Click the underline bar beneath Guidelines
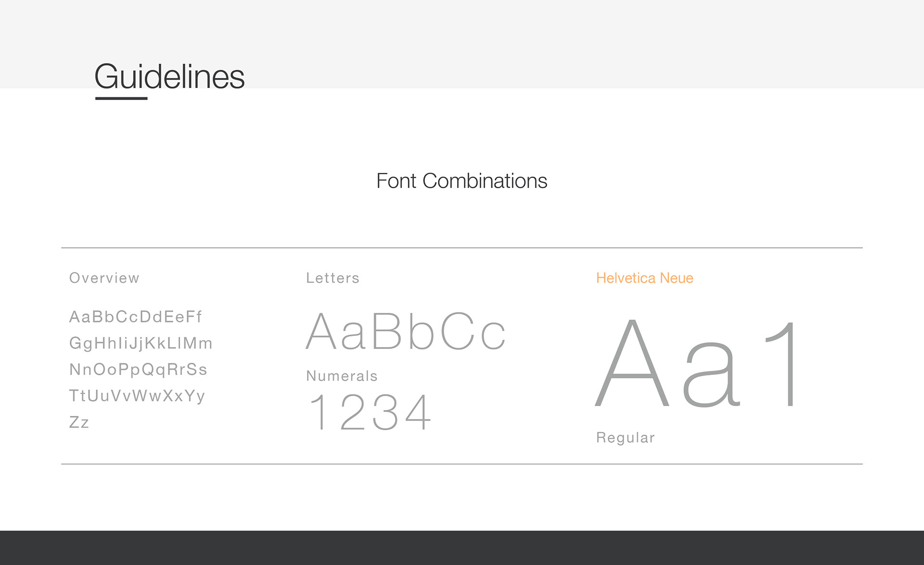The width and height of the screenshot is (924, 565). tap(121, 98)
